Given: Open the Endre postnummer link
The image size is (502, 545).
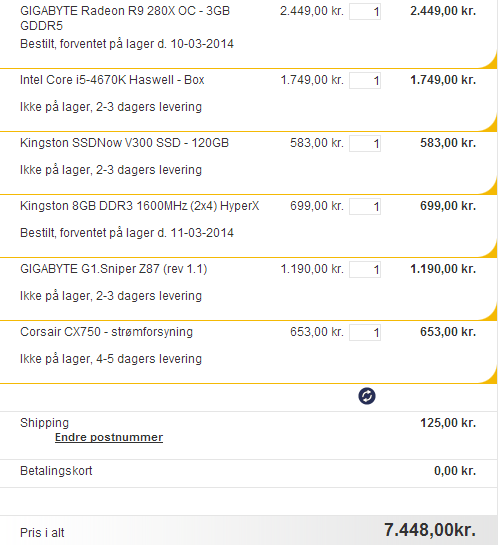Looking at the screenshot, I should click(x=109, y=437).
